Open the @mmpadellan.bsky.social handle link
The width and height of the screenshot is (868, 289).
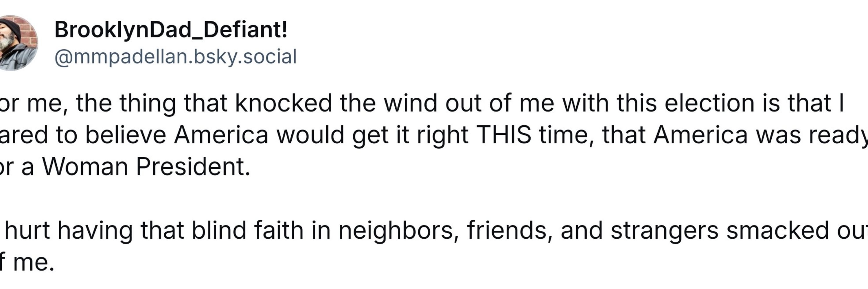[x=176, y=57]
